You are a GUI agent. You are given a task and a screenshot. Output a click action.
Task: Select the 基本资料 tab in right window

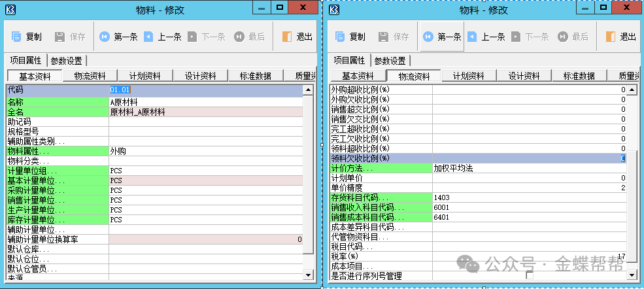coord(357,76)
